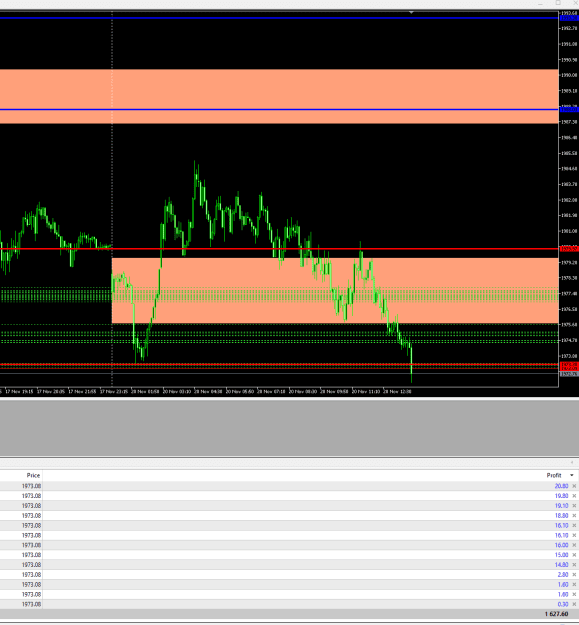The height and width of the screenshot is (625, 579).
Task: Select the 19.10 profit value
Action: (x=561, y=506)
